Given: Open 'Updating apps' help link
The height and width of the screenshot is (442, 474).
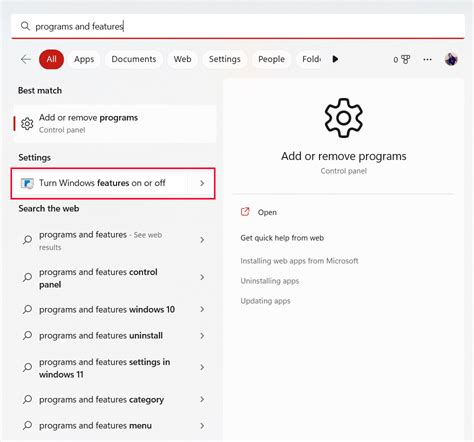Looking at the screenshot, I should pos(265,301).
